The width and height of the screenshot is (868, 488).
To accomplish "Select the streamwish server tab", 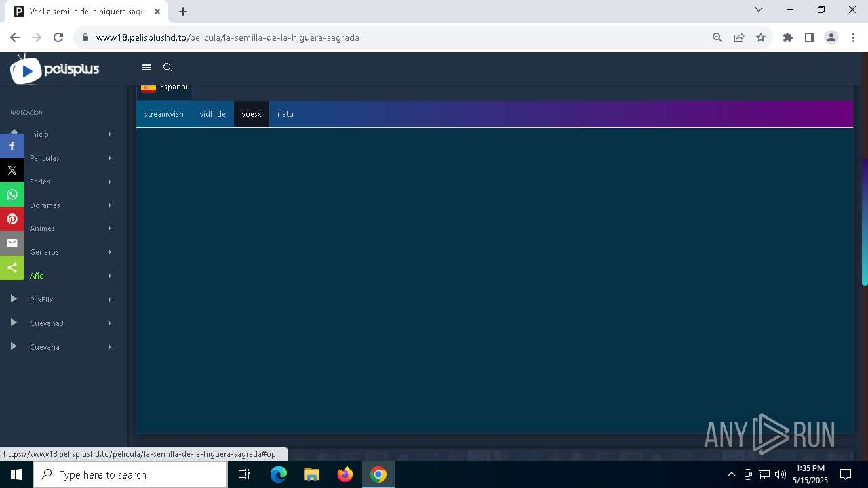I will [x=164, y=114].
